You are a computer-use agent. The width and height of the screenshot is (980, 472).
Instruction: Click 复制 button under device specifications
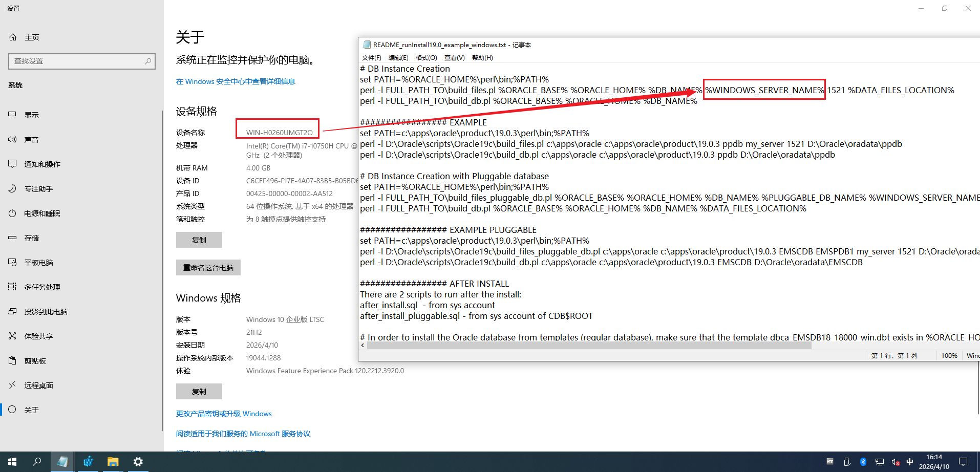tap(199, 240)
